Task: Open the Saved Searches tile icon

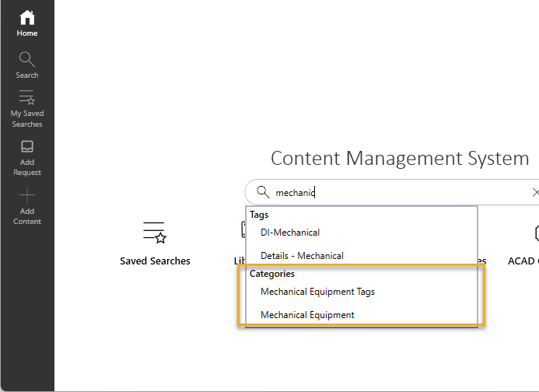Action: [155, 232]
